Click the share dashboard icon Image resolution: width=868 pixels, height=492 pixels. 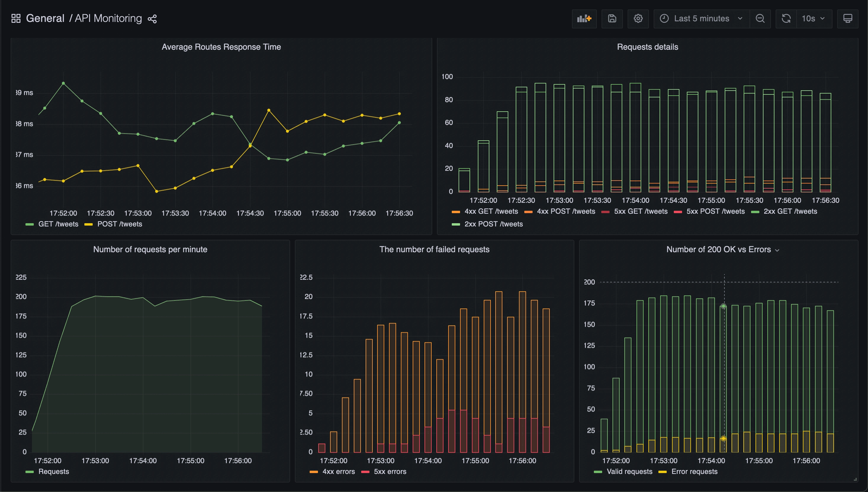coord(152,19)
